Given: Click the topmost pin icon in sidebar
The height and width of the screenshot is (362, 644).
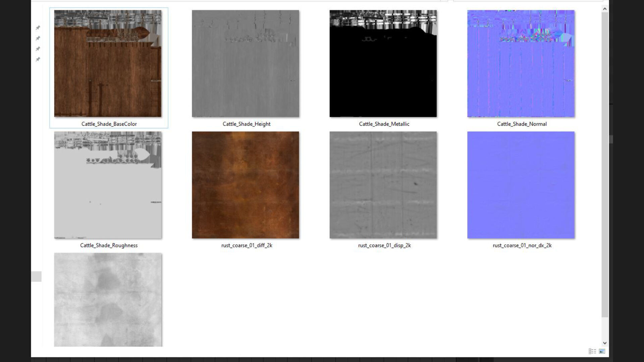Looking at the screenshot, I should point(38,27).
